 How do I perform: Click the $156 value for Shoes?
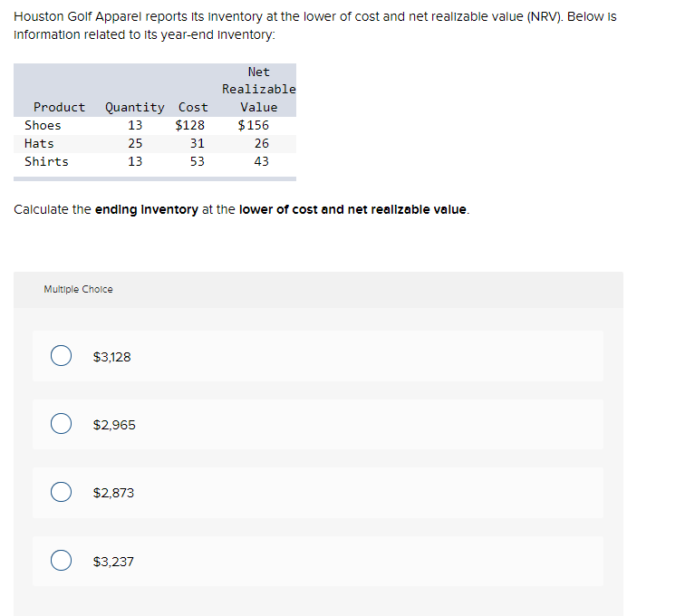[254, 125]
